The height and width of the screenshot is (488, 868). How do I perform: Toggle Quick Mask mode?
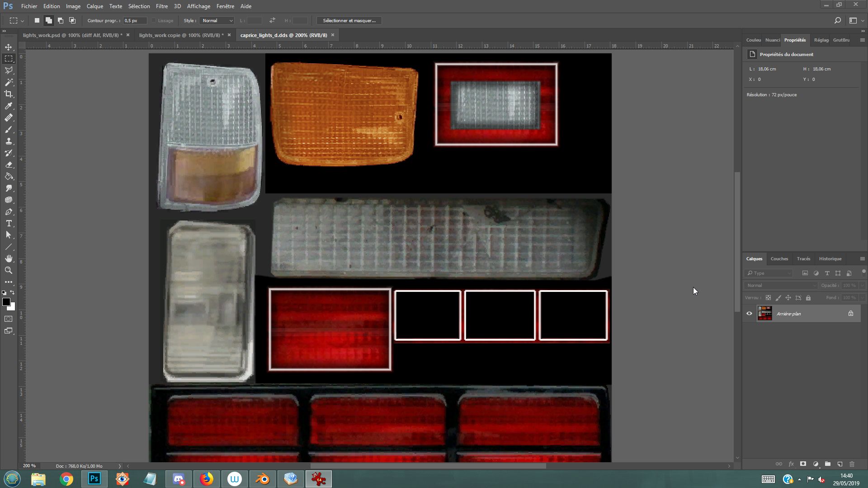9,319
